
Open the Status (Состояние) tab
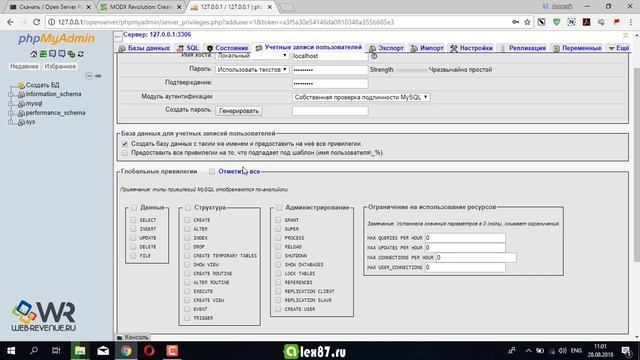pos(227,48)
